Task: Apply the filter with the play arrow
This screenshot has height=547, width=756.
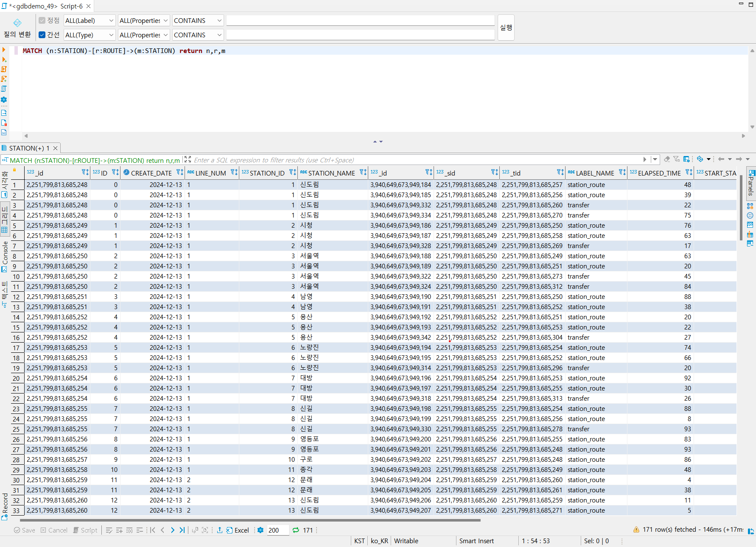Action: pos(644,159)
